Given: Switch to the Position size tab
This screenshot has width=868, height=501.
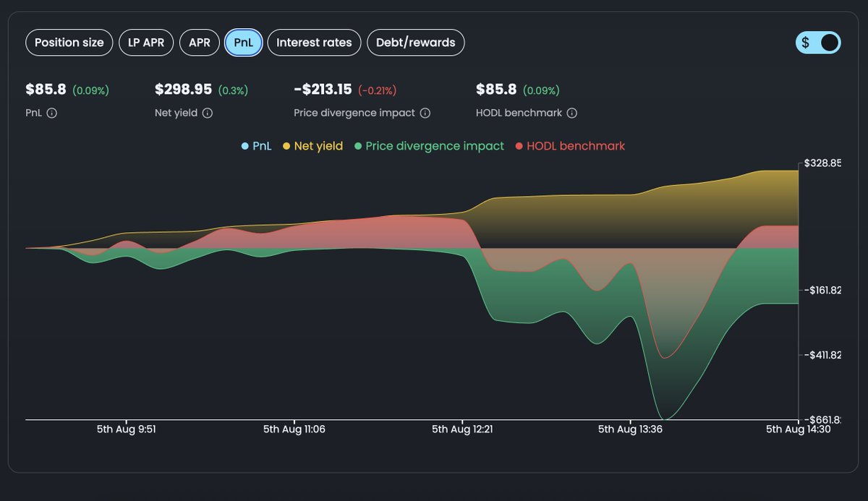Looking at the screenshot, I should (x=69, y=43).
